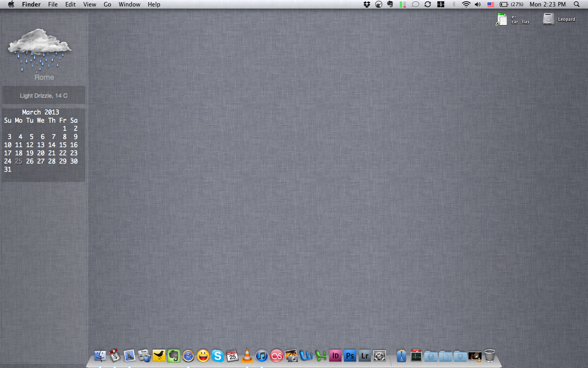Open Microsoft Excel from the Dock
Screen dimensions: 588x368
point(321,356)
